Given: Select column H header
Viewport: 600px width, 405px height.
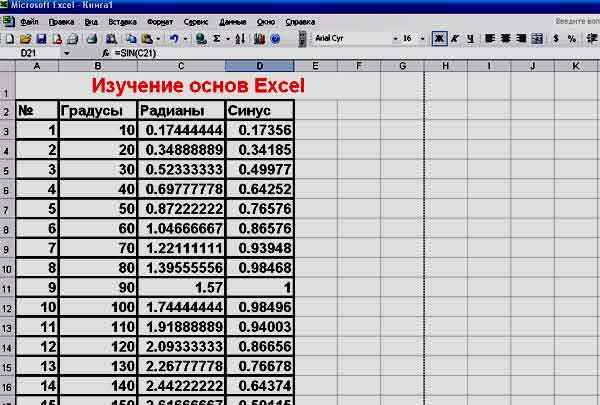Looking at the screenshot, I should point(445,66).
